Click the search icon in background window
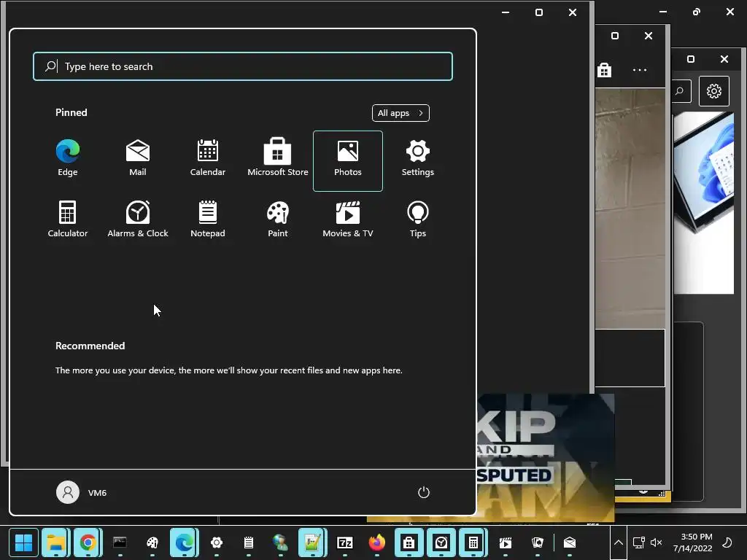Viewport: 747px width, 560px height. point(680,91)
